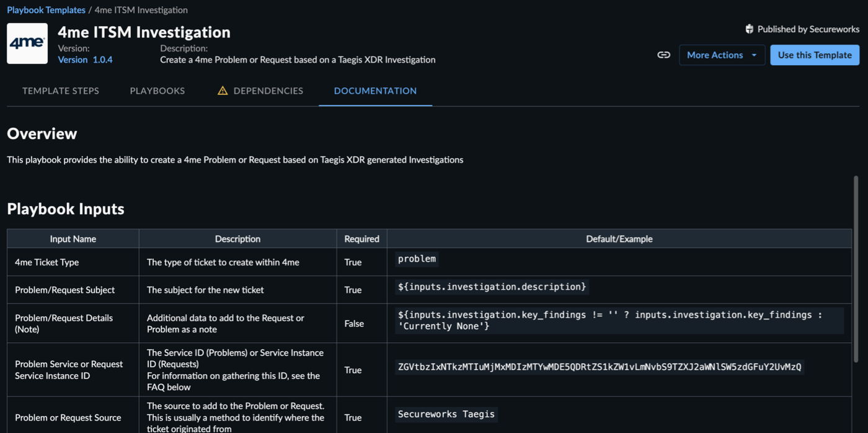The height and width of the screenshot is (433, 868).
Task: Click the Dependencies warning triangle icon
Action: point(223,91)
